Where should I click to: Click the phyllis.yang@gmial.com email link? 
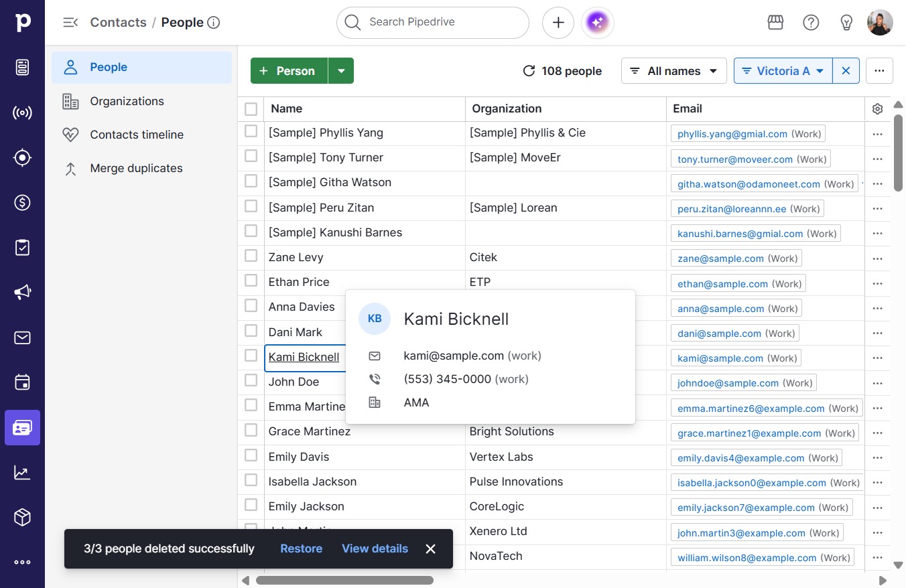732,134
